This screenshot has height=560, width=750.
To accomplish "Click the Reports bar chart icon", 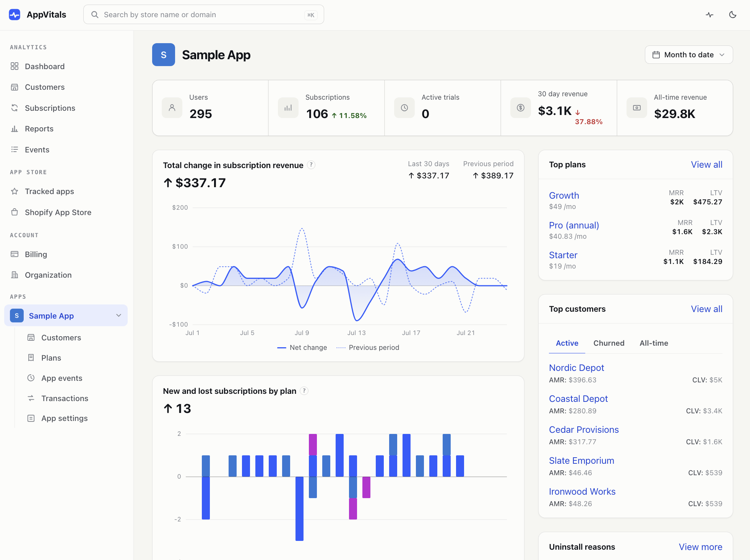I will coord(15,129).
